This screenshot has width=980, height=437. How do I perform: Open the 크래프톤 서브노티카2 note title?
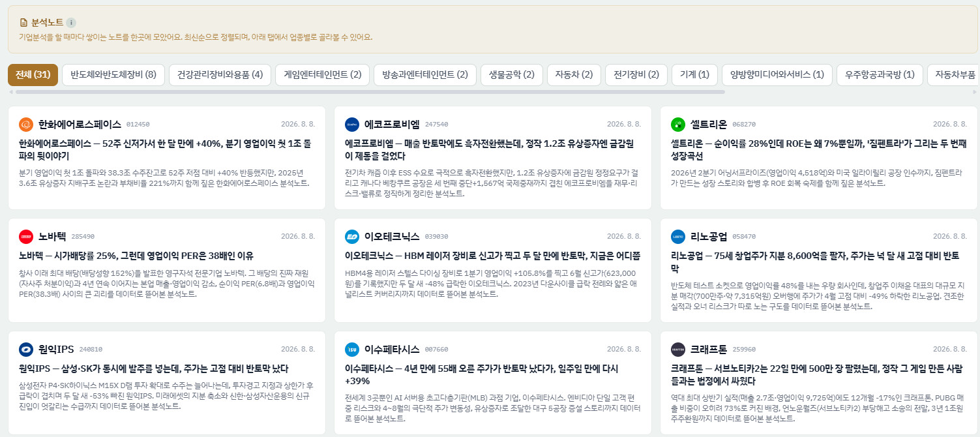[x=816, y=376]
